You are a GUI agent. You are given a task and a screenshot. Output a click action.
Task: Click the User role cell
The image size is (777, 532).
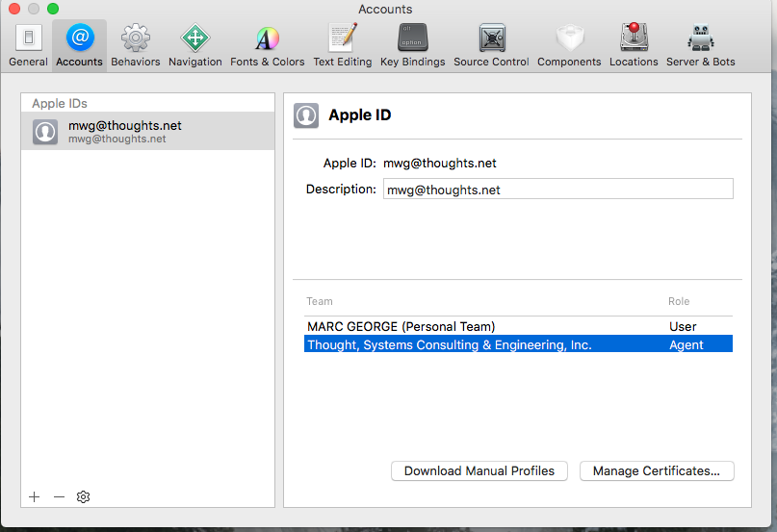(x=683, y=326)
